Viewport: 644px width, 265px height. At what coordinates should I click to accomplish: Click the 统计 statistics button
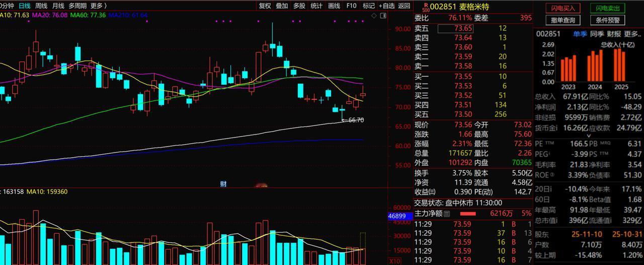(x=316, y=6)
